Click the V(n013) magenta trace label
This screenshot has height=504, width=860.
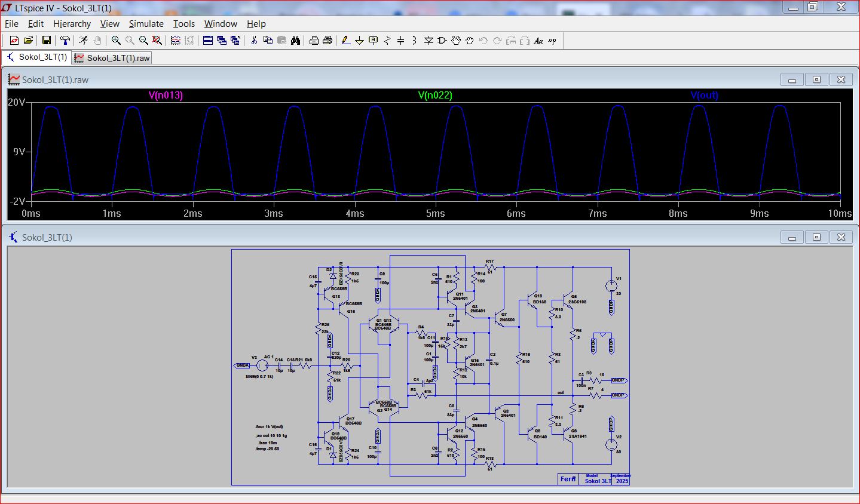click(x=166, y=96)
